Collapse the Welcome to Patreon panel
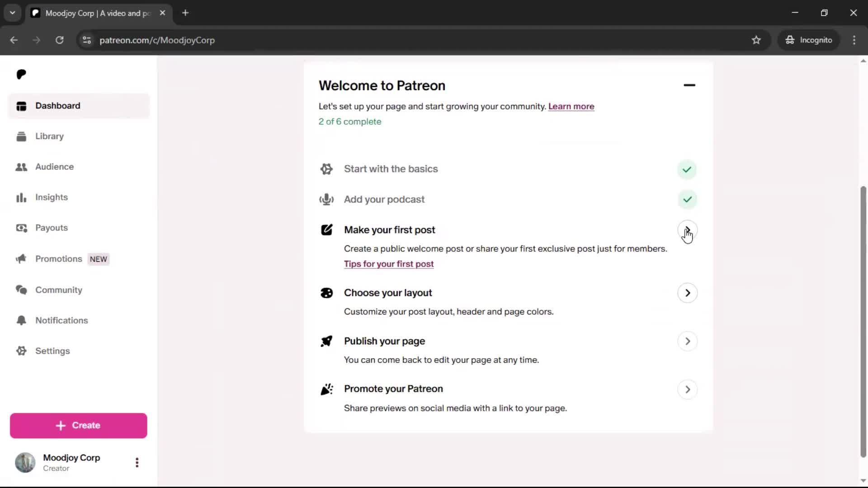Image resolution: width=868 pixels, height=488 pixels. [x=689, y=85]
